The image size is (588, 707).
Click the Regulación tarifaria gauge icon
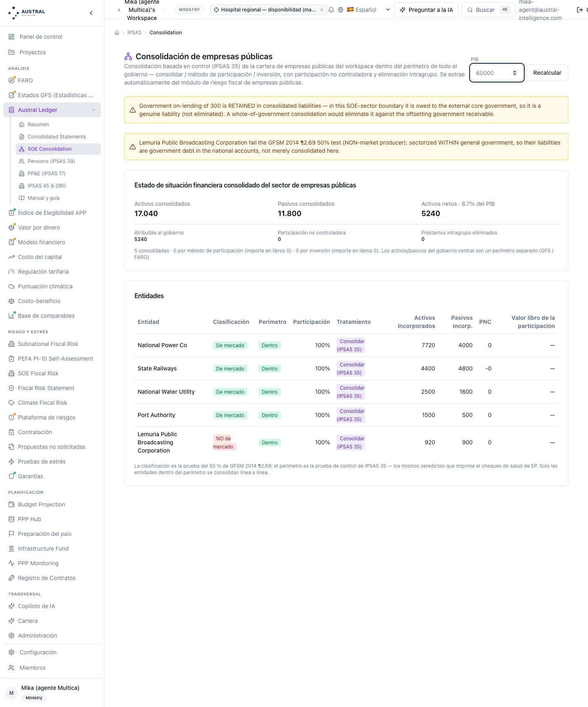[x=11, y=272]
